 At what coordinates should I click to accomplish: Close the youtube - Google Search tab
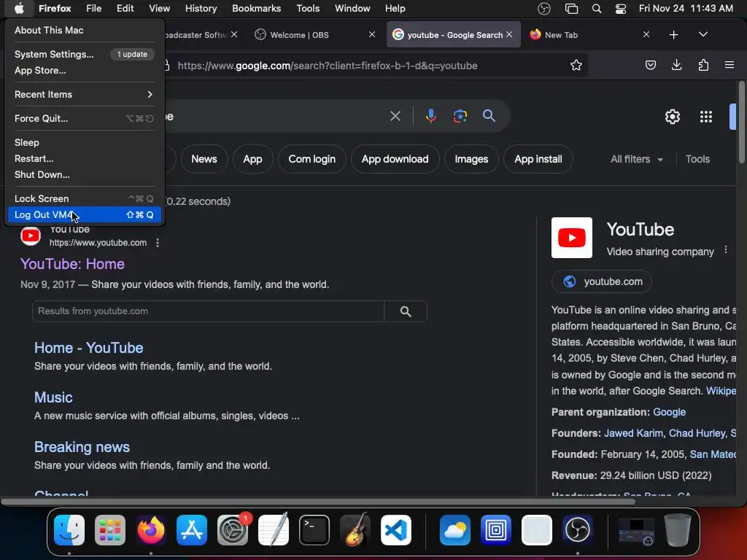point(509,34)
